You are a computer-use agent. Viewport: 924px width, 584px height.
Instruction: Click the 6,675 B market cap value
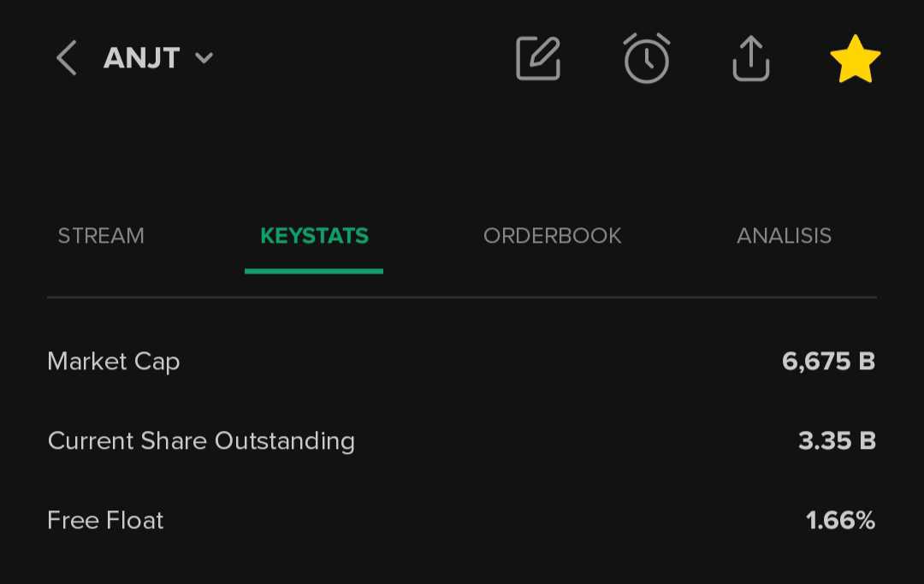click(828, 362)
